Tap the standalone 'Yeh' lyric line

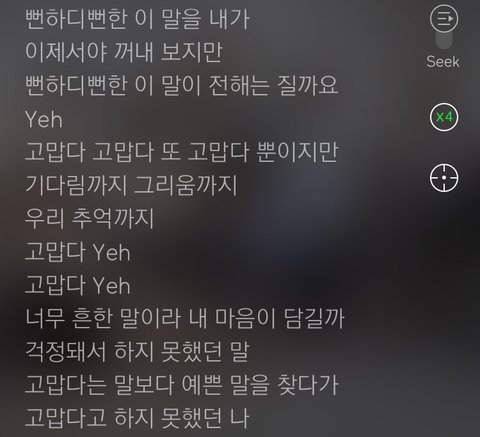click(44, 119)
